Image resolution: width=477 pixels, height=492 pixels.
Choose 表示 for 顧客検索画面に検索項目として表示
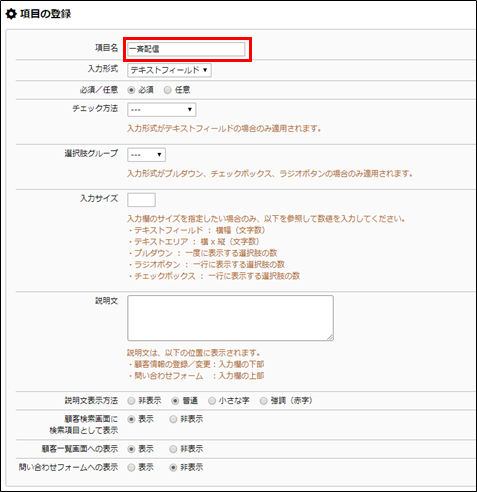coord(131,419)
